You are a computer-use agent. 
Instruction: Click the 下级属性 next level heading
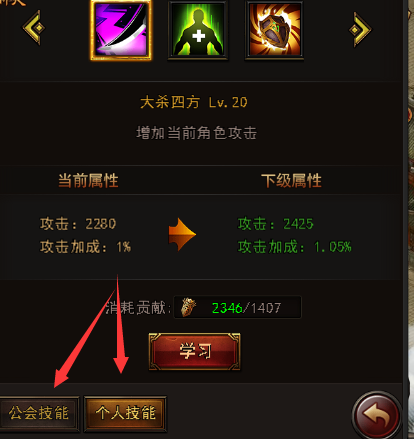(291, 181)
